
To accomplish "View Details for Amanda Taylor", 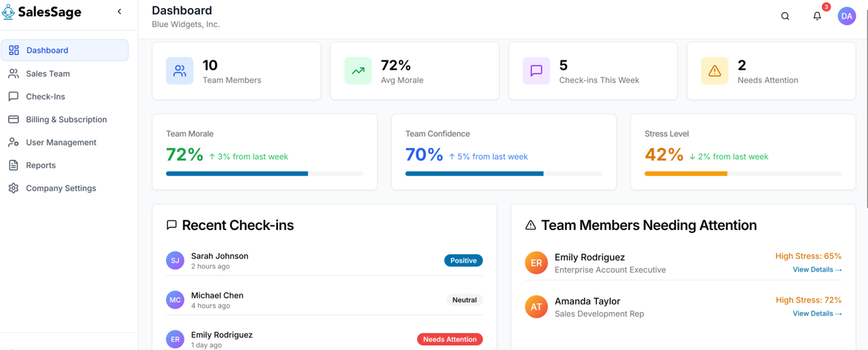I will (817, 314).
